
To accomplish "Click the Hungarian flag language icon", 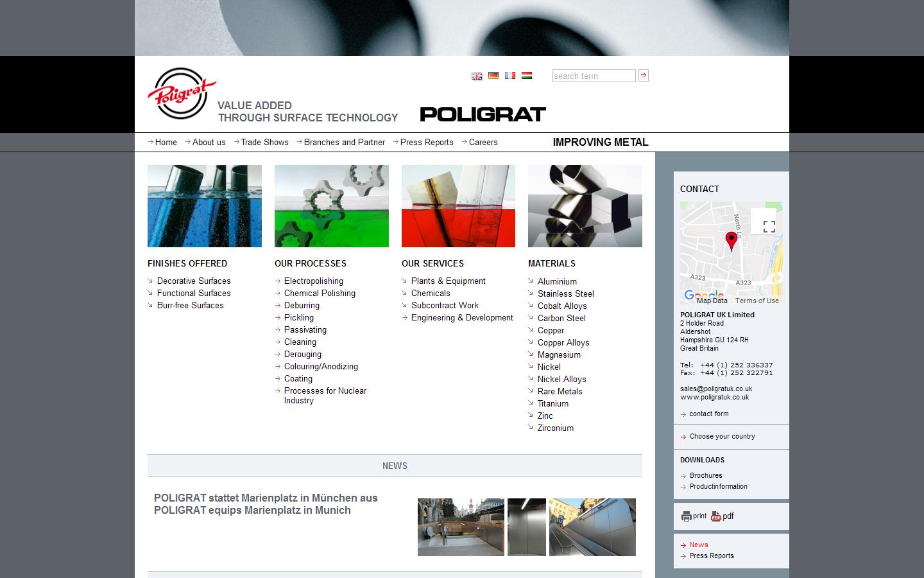I will (526, 76).
